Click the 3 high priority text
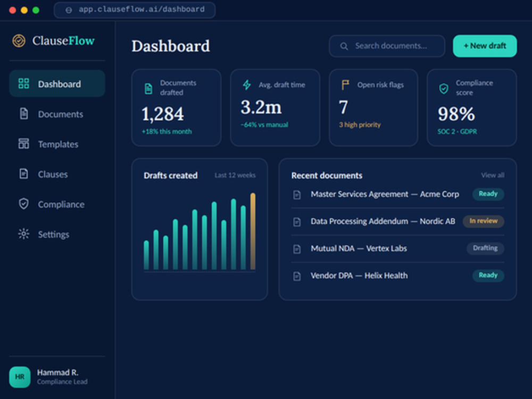The height and width of the screenshot is (399, 532). coord(360,125)
